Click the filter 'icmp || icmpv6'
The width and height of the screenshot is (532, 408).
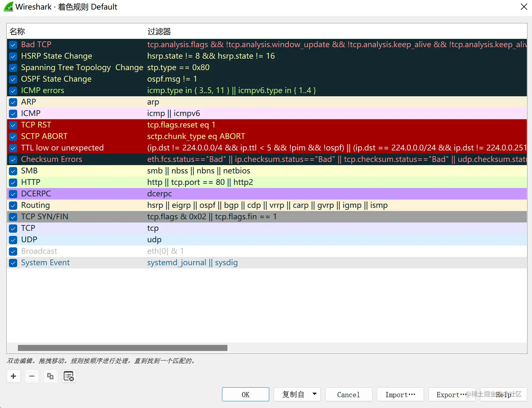(x=173, y=113)
